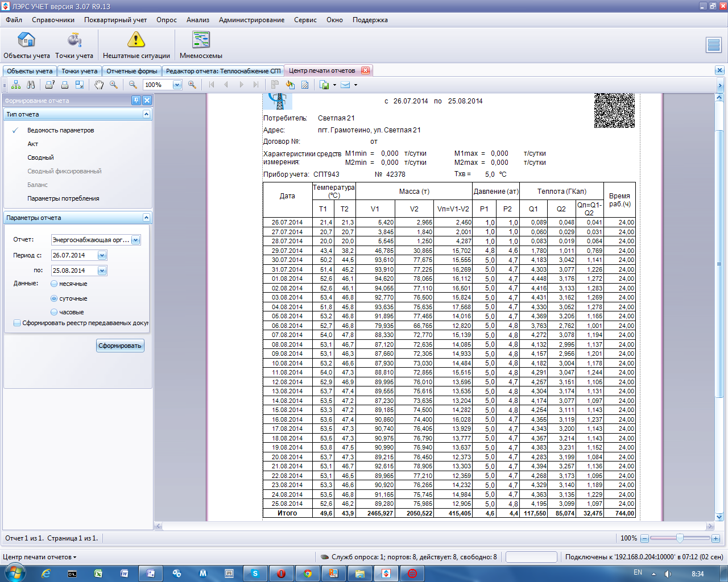Enable Сформировать реестр передаваемых документов checkbox
The width and height of the screenshot is (728, 582).
(x=17, y=323)
